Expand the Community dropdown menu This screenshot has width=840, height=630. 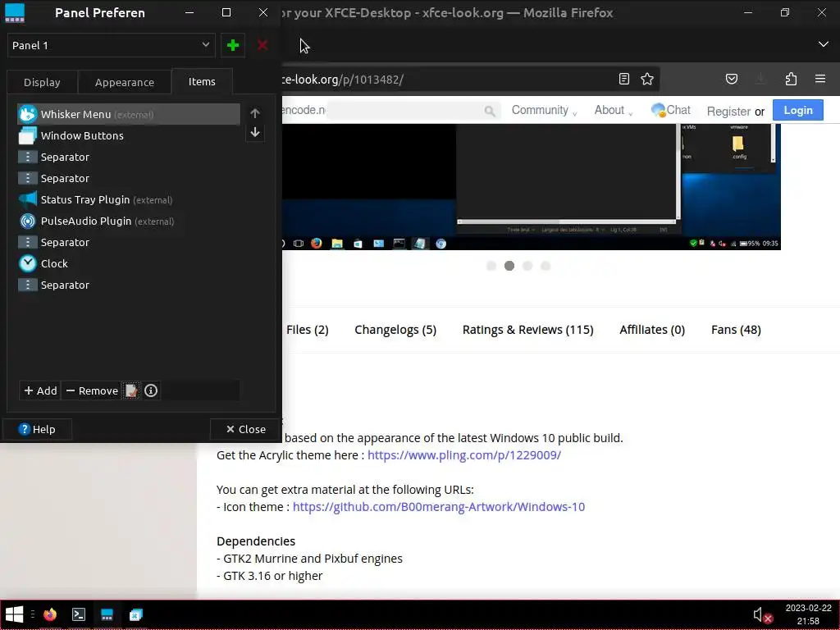[544, 111]
